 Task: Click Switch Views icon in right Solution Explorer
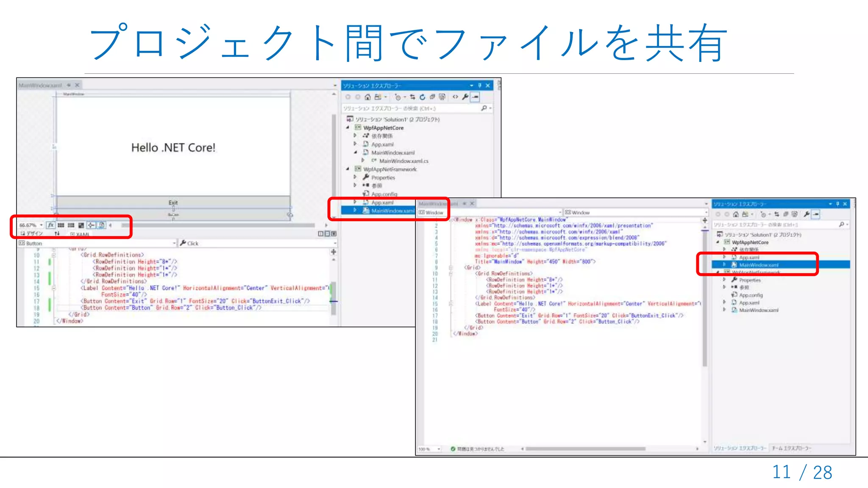point(746,214)
